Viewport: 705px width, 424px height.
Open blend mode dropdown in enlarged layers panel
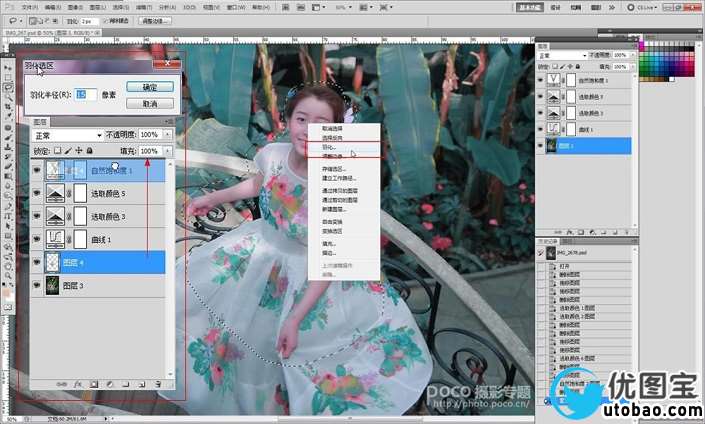pyautogui.click(x=67, y=135)
